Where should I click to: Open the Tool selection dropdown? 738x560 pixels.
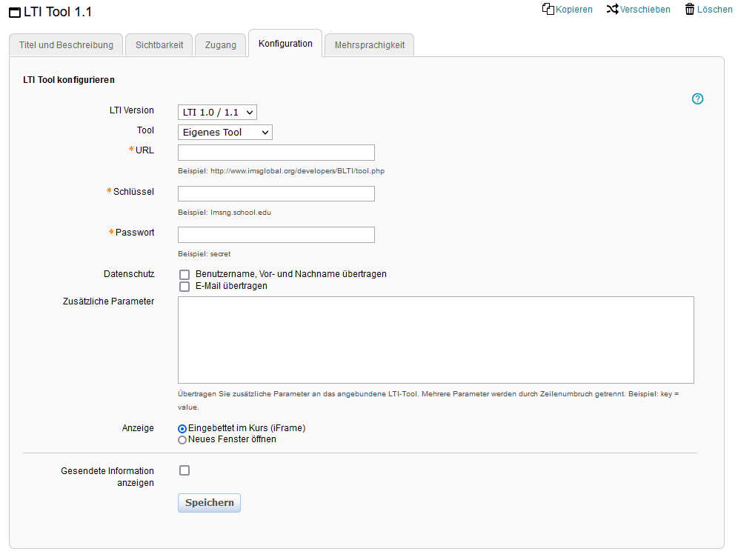click(224, 132)
